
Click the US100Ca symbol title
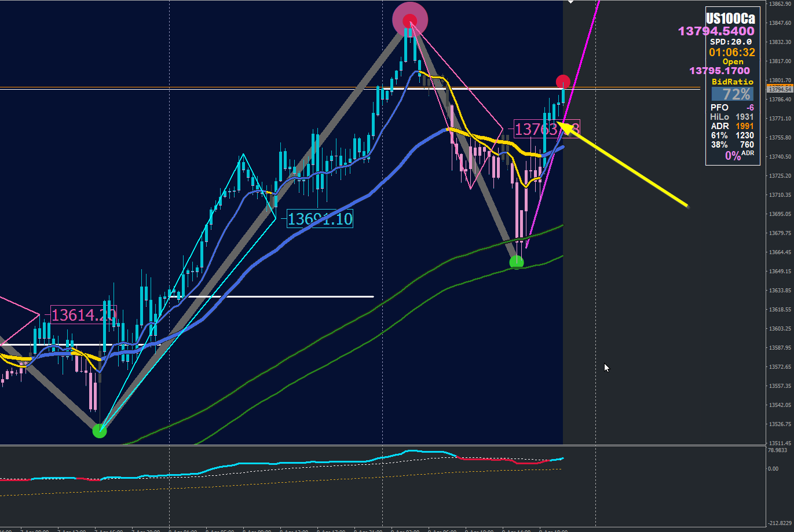click(x=730, y=18)
